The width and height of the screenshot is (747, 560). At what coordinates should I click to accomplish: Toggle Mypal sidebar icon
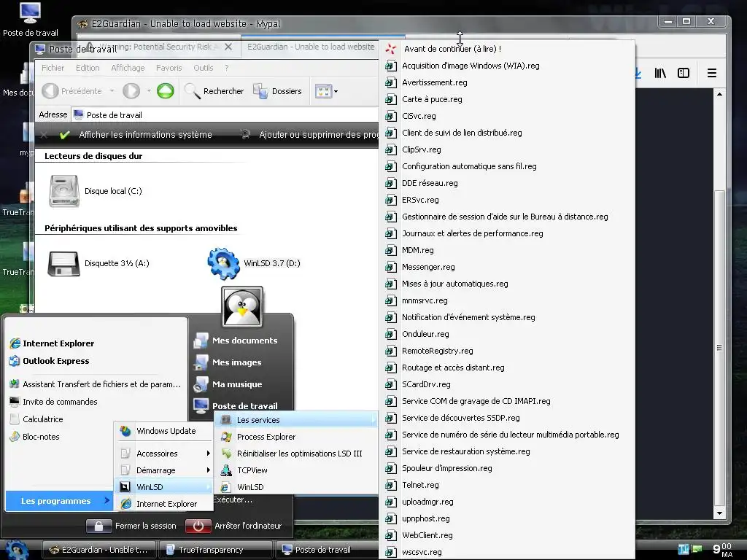coord(684,73)
